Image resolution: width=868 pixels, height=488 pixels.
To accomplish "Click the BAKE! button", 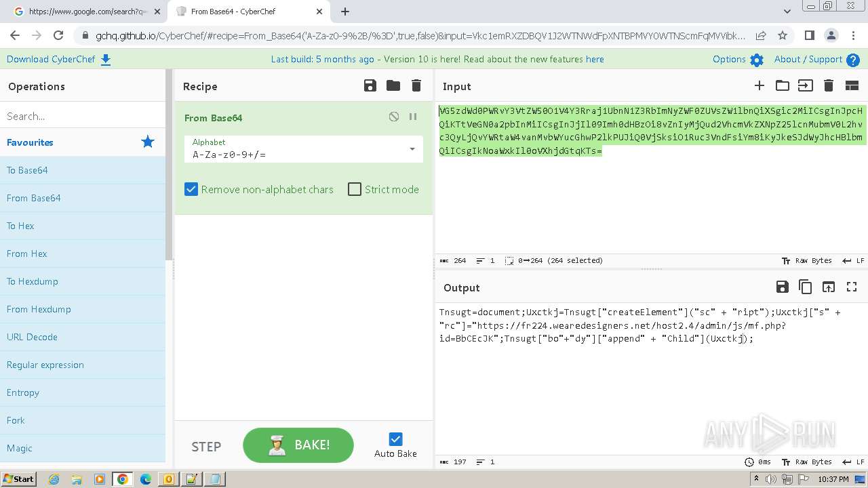I will 298,445.
